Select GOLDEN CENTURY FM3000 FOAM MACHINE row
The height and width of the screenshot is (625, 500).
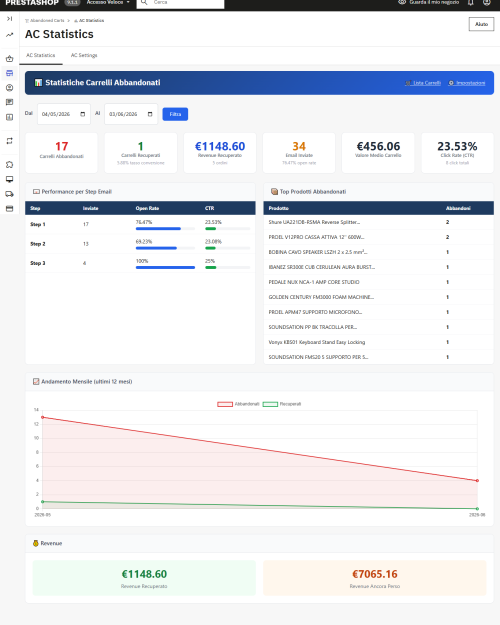coord(378,297)
